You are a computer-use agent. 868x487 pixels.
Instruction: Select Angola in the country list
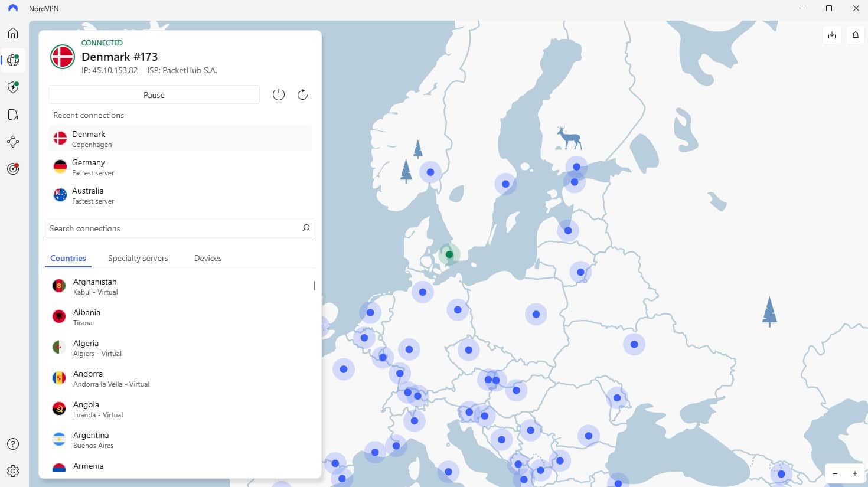180,409
